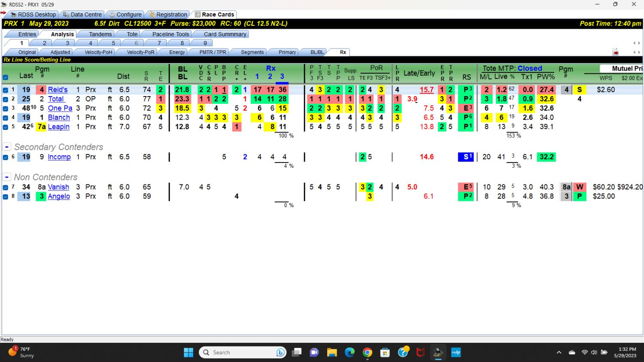Open the Get Help question mark icon

403,353
